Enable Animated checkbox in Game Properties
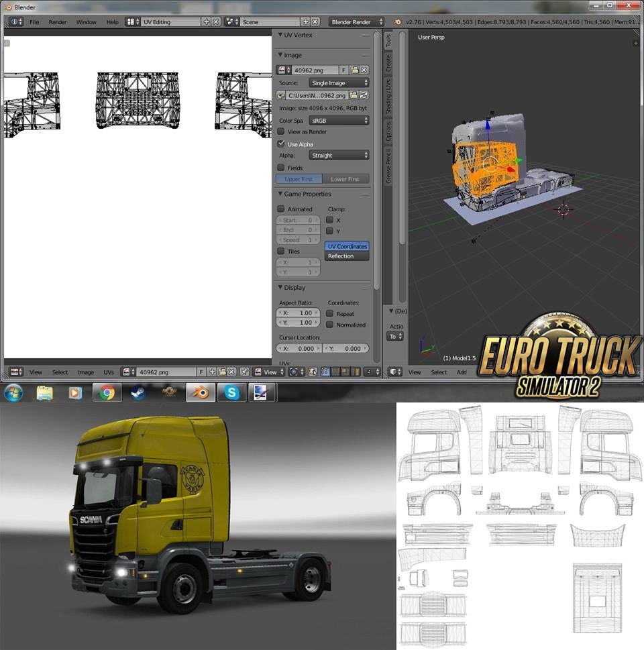The height and width of the screenshot is (650, 644). click(x=281, y=209)
